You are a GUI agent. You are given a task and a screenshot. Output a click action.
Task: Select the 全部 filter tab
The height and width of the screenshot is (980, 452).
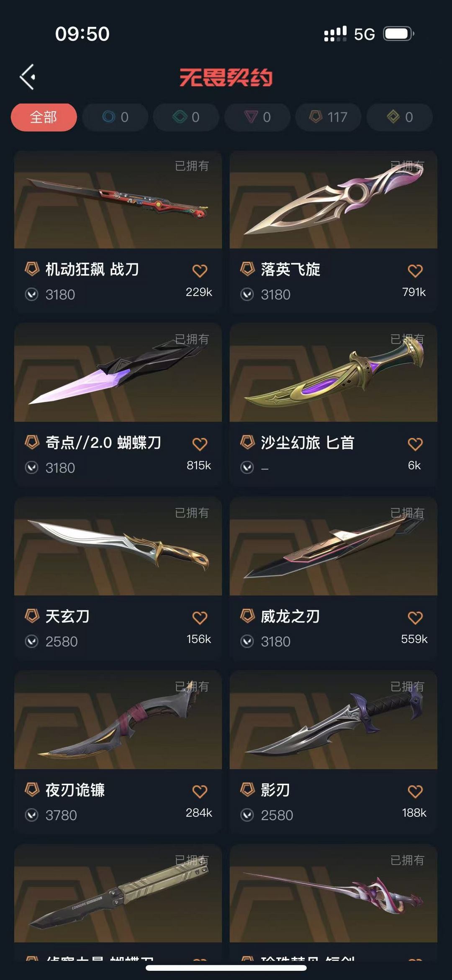[x=44, y=117]
